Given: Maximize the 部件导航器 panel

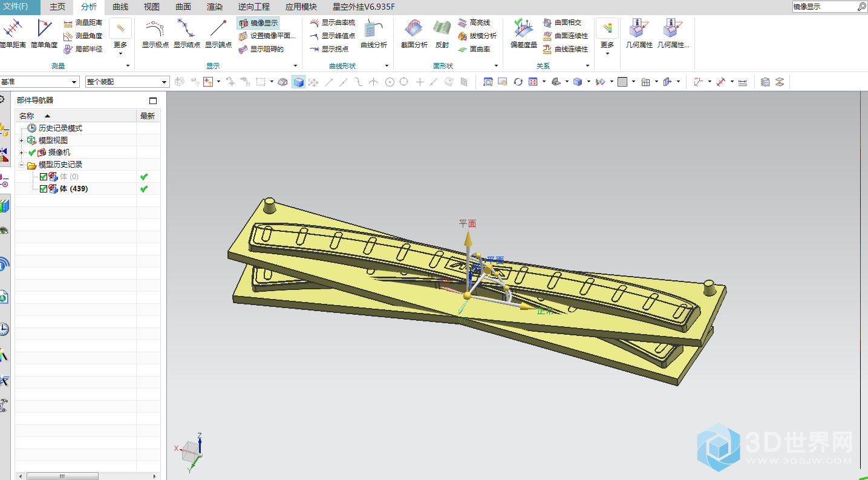Looking at the screenshot, I should coord(153,100).
